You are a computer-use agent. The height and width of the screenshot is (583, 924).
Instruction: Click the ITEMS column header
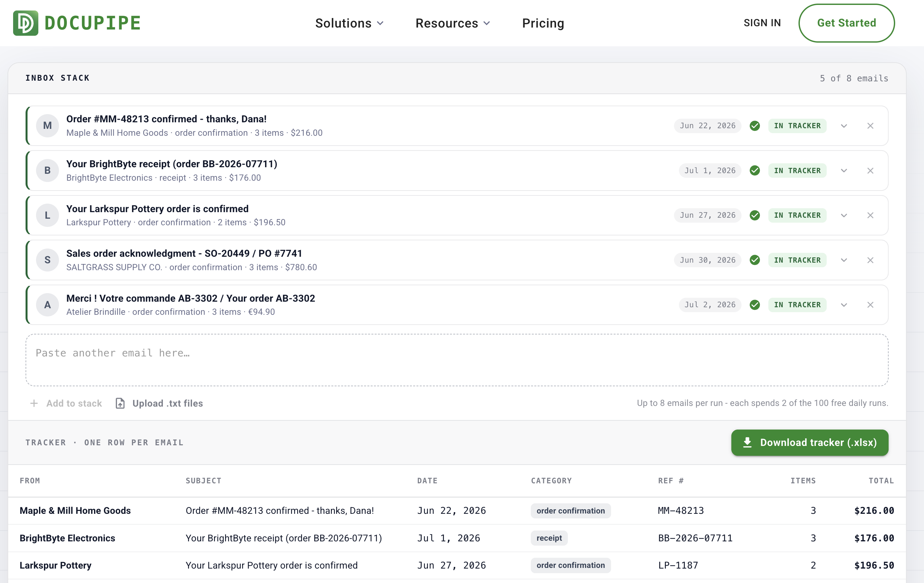(x=803, y=481)
